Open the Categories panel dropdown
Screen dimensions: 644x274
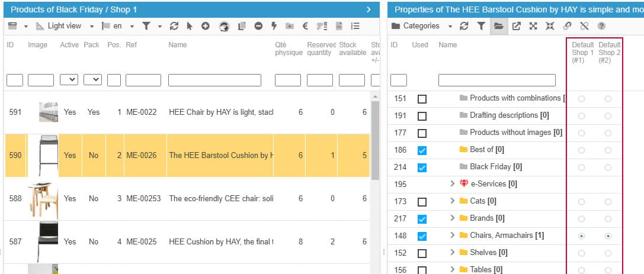click(450, 26)
